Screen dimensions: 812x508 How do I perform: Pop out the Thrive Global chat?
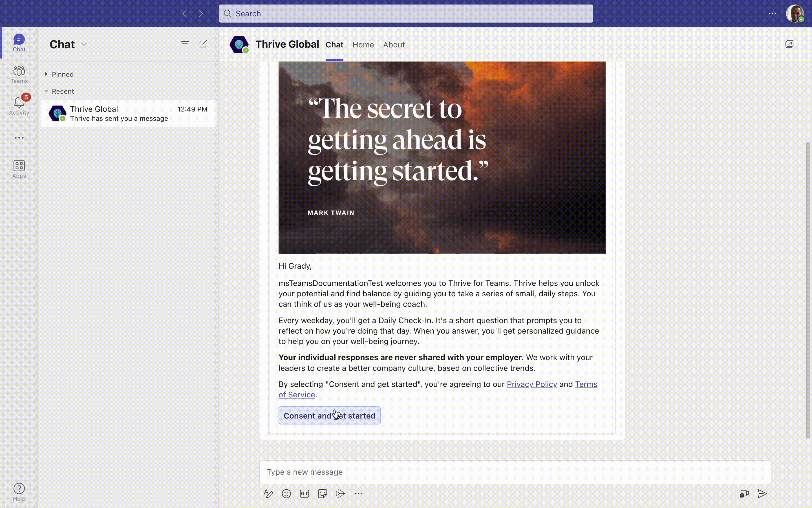pos(789,44)
